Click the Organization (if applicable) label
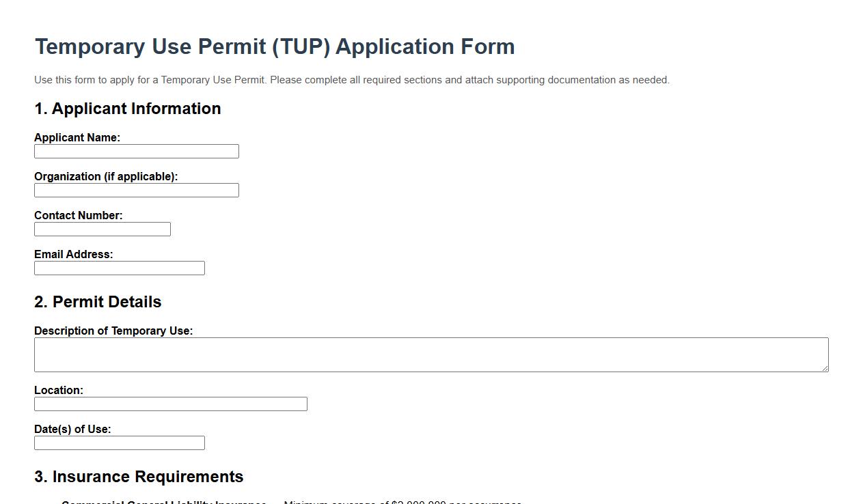Screen dimensions: 863x504 pos(106,176)
